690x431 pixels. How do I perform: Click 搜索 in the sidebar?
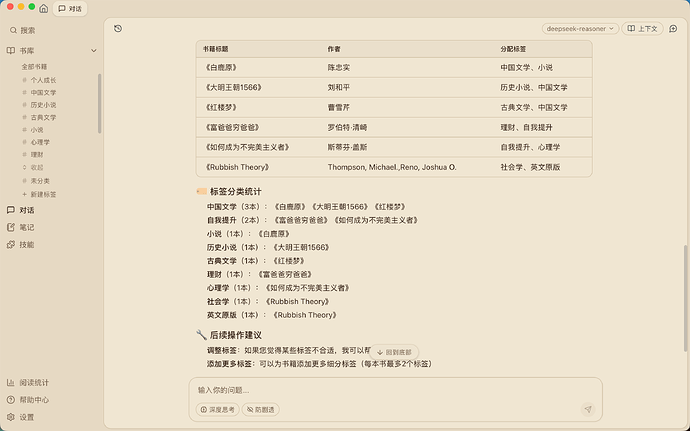click(x=28, y=31)
